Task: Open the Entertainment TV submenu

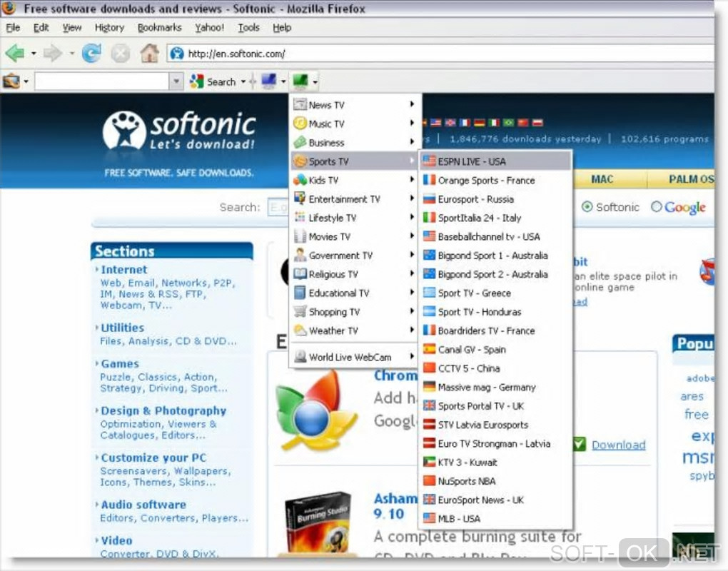Action: click(354, 198)
